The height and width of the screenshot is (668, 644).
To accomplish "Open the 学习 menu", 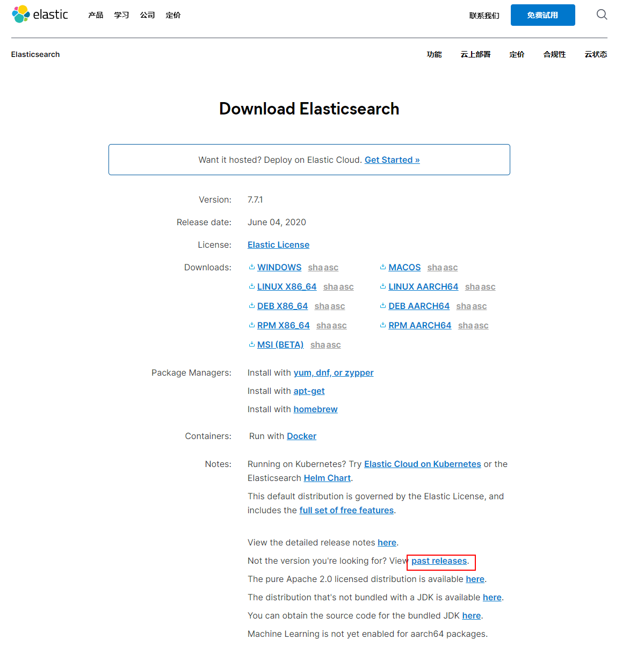I will coord(121,15).
